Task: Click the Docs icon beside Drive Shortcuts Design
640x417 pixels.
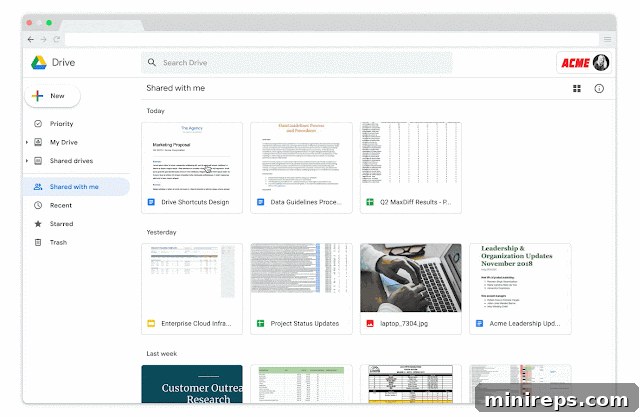Action: point(151,202)
